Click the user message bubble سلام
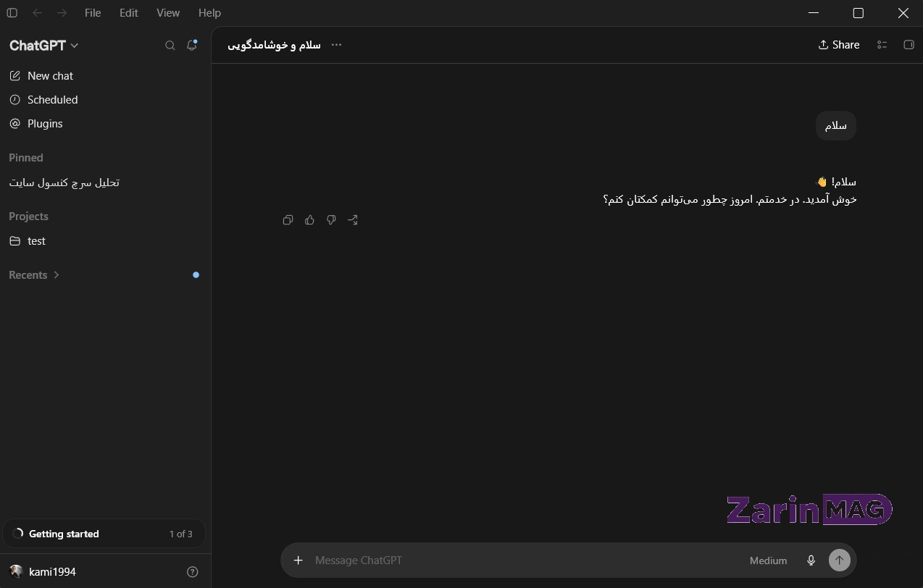Viewport: 923px width, 588px height. click(x=835, y=125)
